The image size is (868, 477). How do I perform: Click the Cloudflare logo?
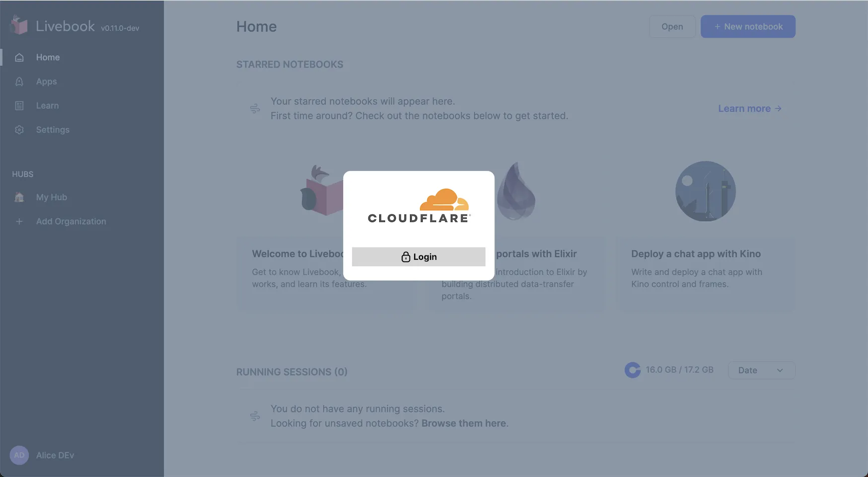click(x=419, y=206)
